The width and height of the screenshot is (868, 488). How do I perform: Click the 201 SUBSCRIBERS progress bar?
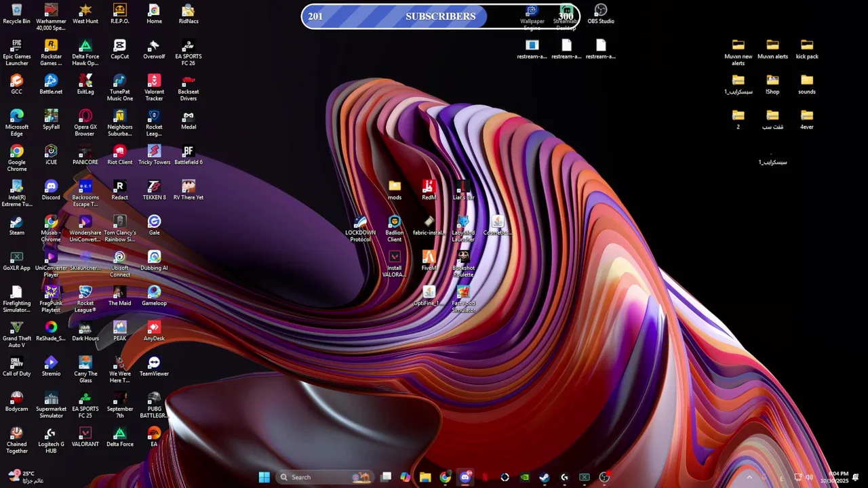tap(441, 16)
